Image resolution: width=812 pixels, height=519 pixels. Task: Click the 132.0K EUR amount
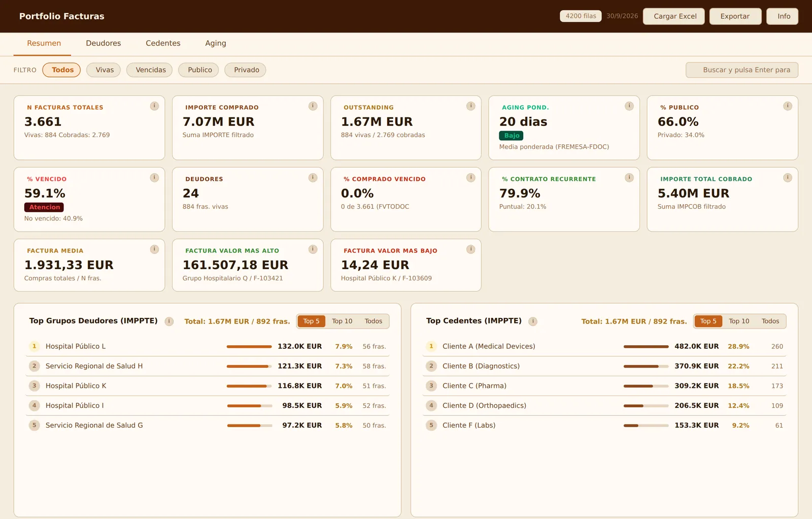point(300,346)
